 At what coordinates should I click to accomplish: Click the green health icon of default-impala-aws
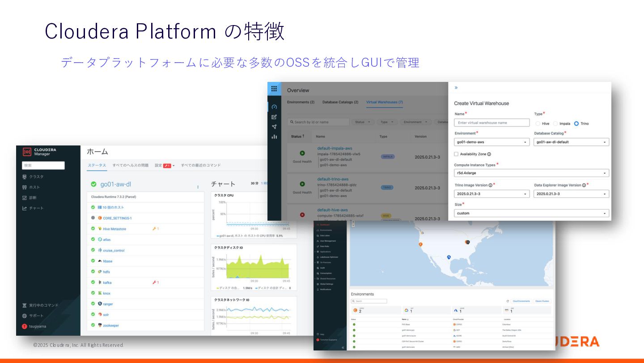(302, 153)
